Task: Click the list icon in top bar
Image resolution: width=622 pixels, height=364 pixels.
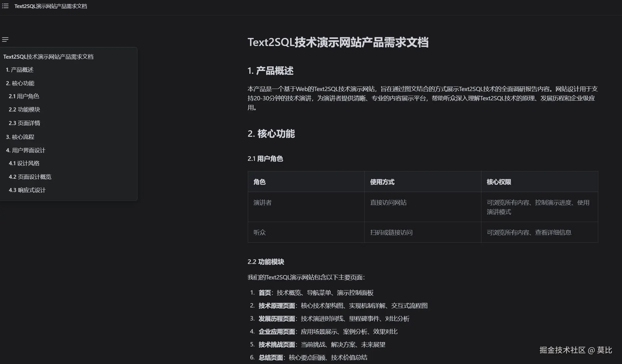Action: coord(5,6)
